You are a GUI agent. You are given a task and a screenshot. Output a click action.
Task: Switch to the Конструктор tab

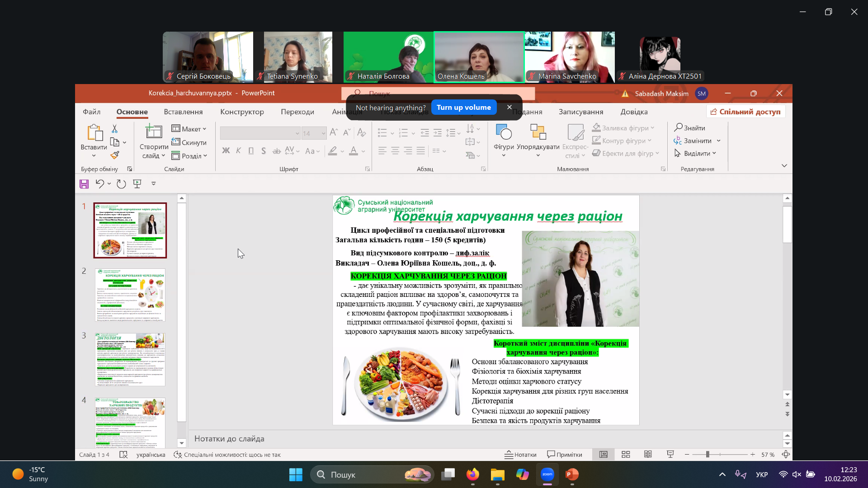coord(242,112)
